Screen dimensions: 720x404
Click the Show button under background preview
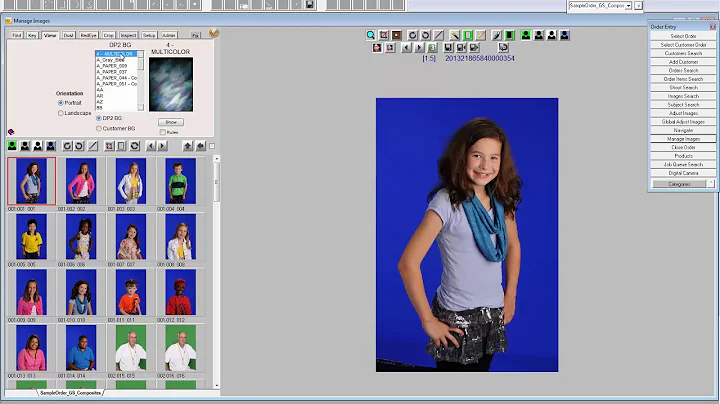pyautogui.click(x=171, y=122)
